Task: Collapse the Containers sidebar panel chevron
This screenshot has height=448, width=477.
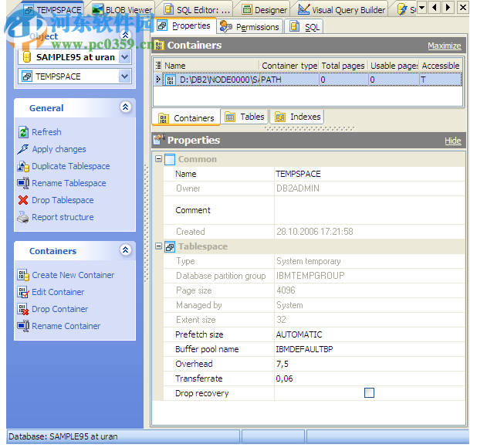Action: [x=125, y=249]
